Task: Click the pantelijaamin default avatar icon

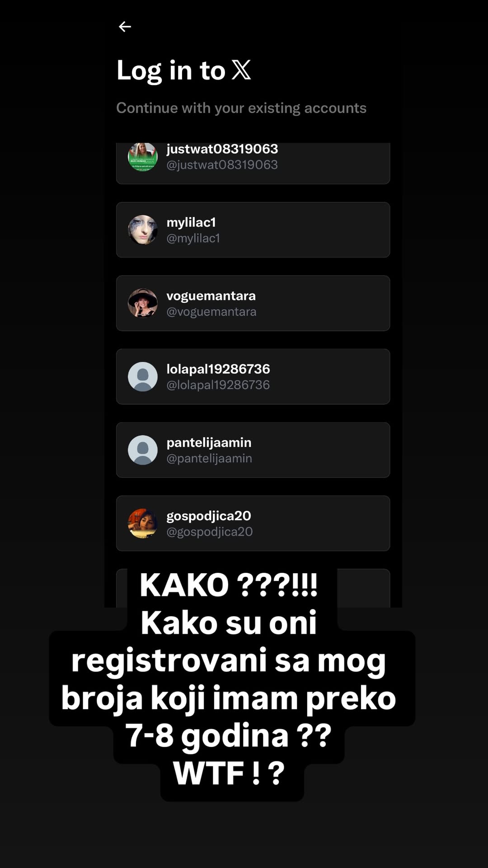Action: pos(143,450)
